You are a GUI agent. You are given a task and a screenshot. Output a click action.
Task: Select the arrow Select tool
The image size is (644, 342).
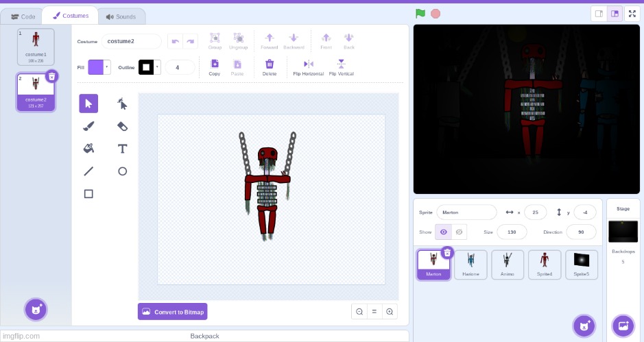tap(88, 103)
